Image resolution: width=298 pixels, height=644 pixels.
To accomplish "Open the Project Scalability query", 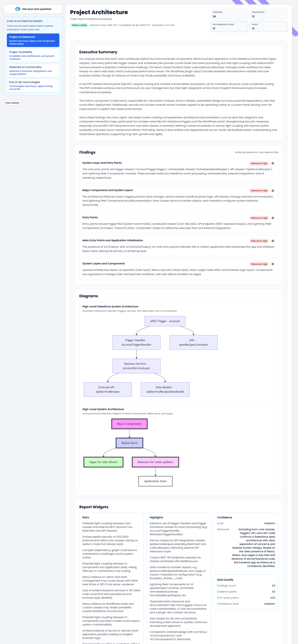I will coord(33,55).
